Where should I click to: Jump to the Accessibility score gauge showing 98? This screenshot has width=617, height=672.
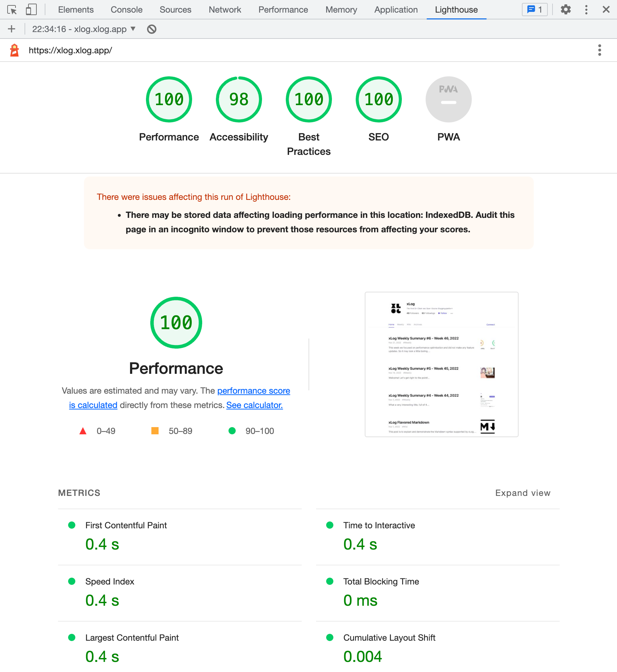[239, 99]
